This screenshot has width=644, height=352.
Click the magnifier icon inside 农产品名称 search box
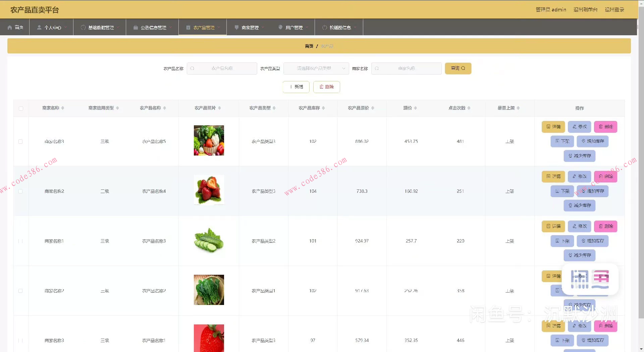(x=193, y=68)
